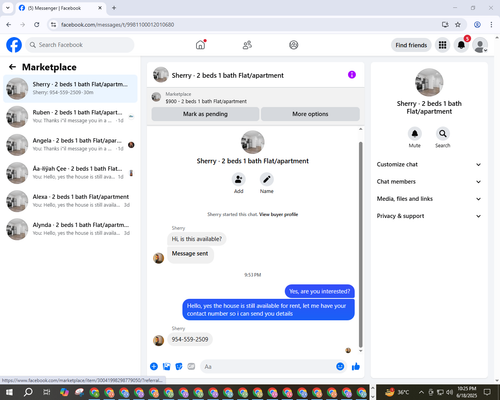This screenshot has height=400, width=500.
Task: Open the account profile avatar menu
Action: pos(480,45)
